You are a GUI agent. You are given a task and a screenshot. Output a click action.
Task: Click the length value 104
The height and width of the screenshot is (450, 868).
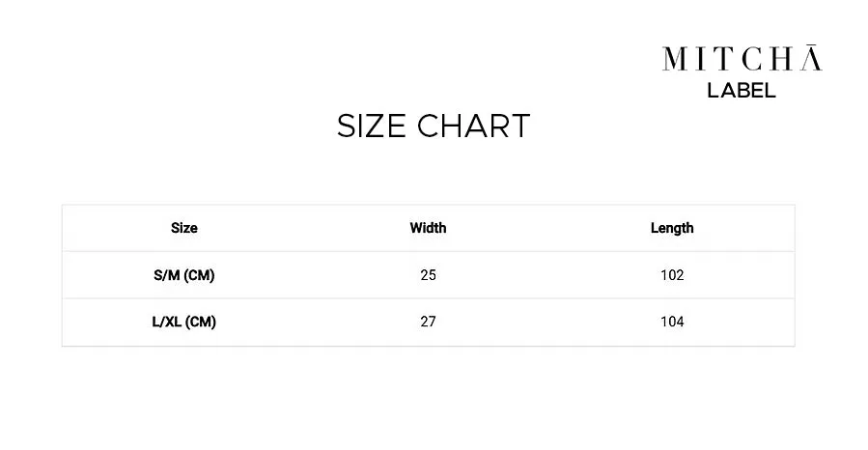click(672, 322)
